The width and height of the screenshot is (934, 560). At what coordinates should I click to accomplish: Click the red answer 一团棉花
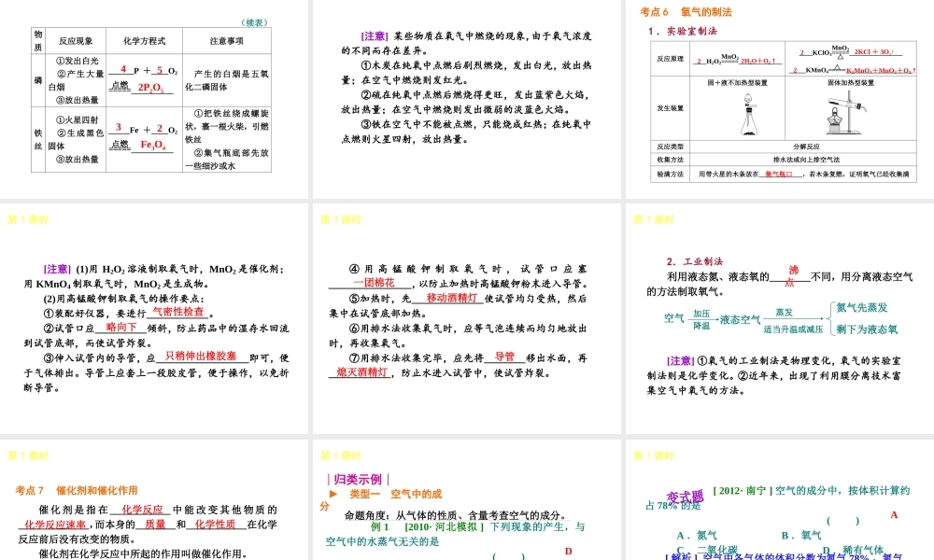pyautogui.click(x=375, y=282)
